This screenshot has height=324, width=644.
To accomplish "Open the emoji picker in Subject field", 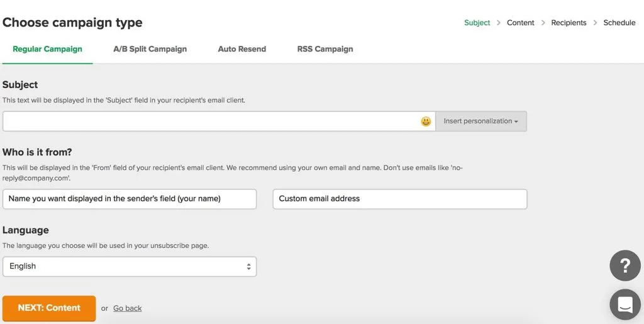I will (x=426, y=121).
